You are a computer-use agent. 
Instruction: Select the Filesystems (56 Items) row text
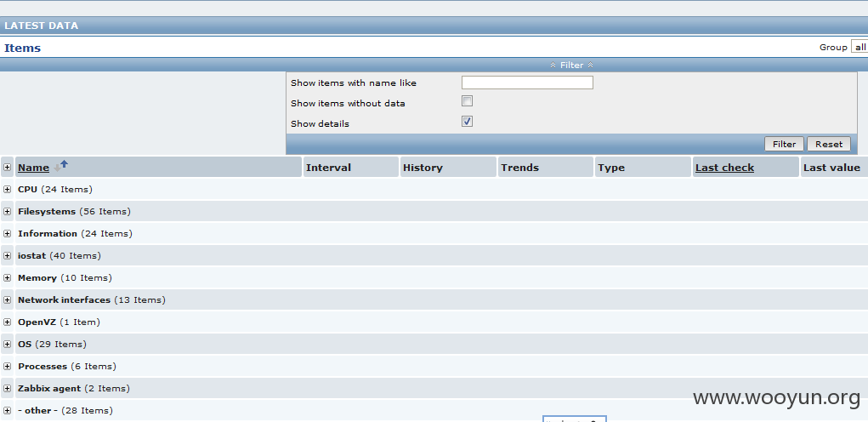click(x=74, y=212)
